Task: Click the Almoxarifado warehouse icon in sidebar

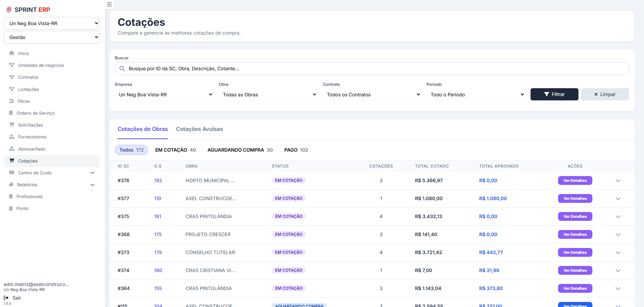Action: (x=12, y=149)
